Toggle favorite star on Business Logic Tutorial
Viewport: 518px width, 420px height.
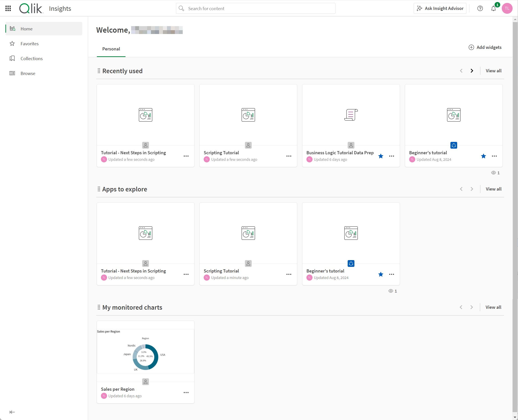[x=381, y=156]
